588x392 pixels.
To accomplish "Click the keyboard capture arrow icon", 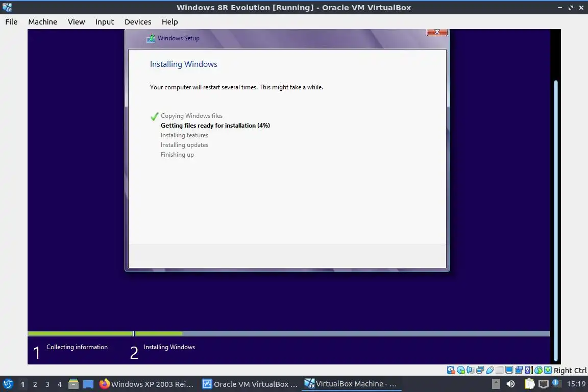I will pyautogui.click(x=548, y=370).
